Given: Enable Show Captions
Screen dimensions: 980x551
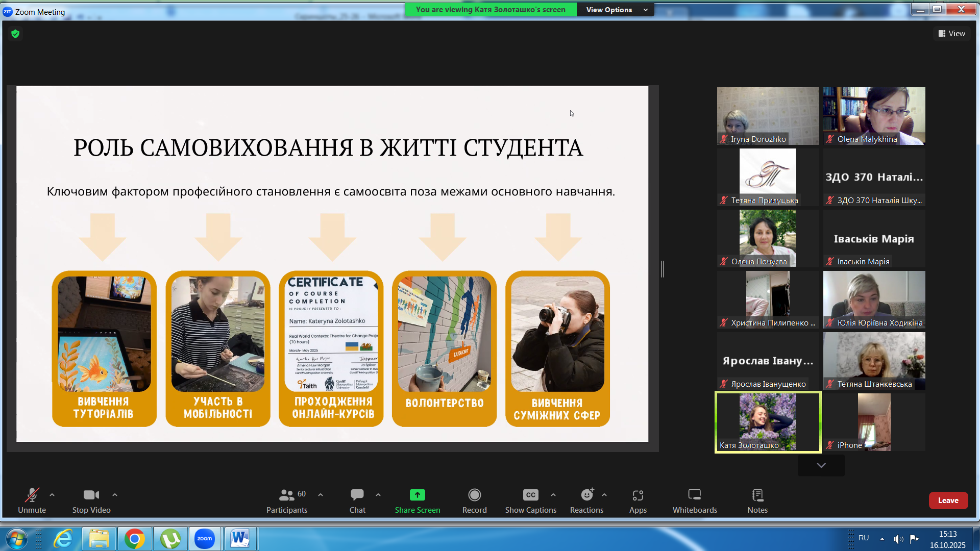Looking at the screenshot, I should [x=530, y=500].
